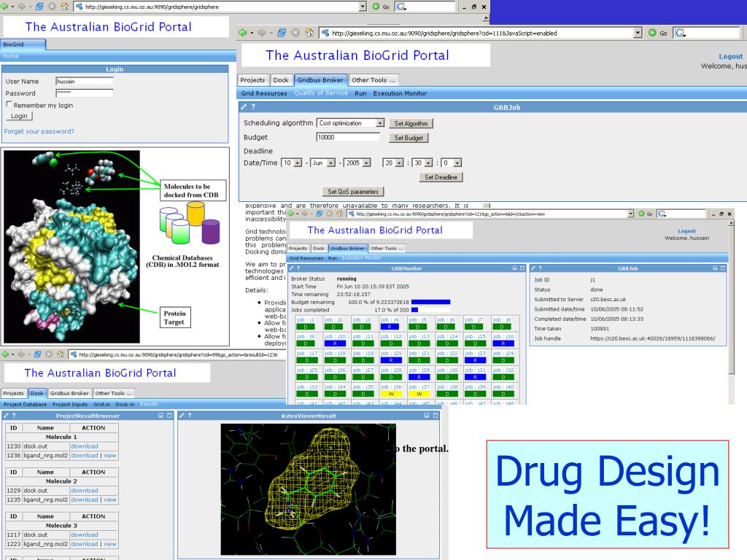Open the deadline minute dropdown showing 30
The image size is (747, 560).
pyautogui.click(x=428, y=163)
